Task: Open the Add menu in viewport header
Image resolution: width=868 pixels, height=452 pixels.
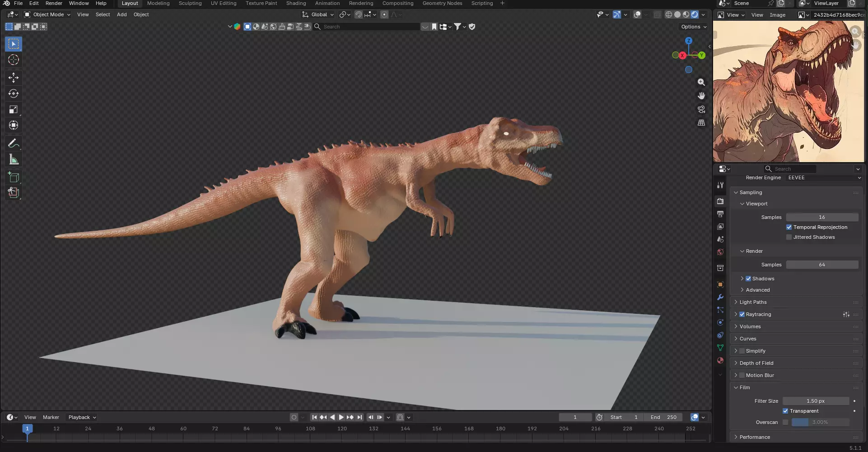Action: (x=122, y=14)
